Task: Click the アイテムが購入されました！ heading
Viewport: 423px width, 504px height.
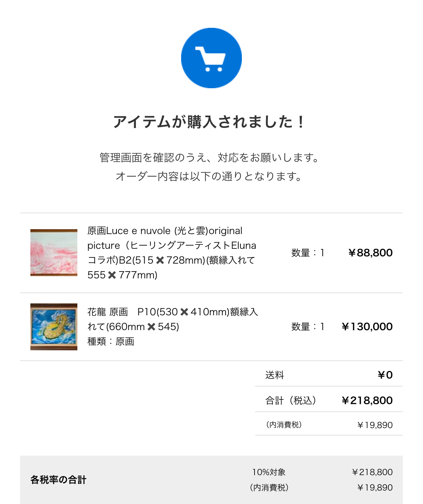Action: click(210, 122)
